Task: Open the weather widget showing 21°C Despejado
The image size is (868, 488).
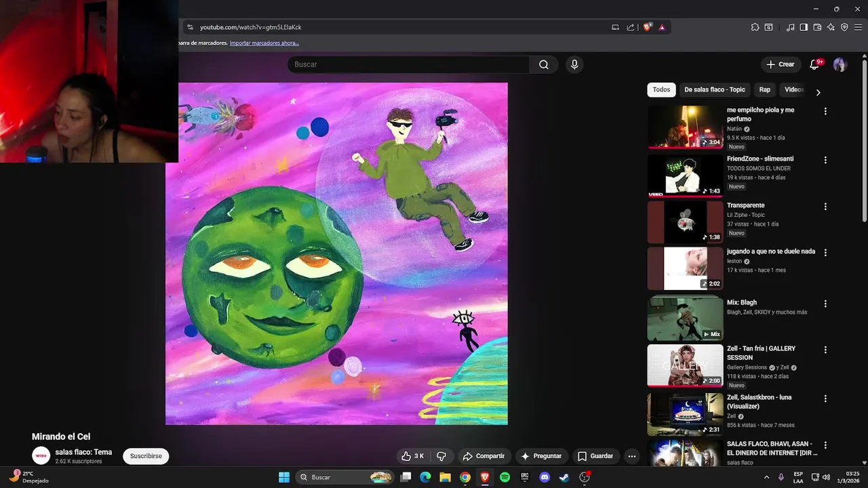Action: (30, 477)
